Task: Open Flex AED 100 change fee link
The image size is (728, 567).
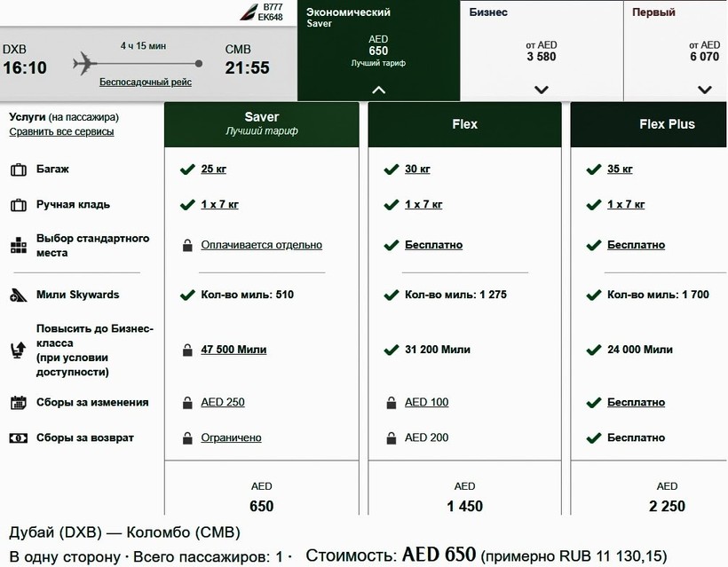Action: [427, 402]
